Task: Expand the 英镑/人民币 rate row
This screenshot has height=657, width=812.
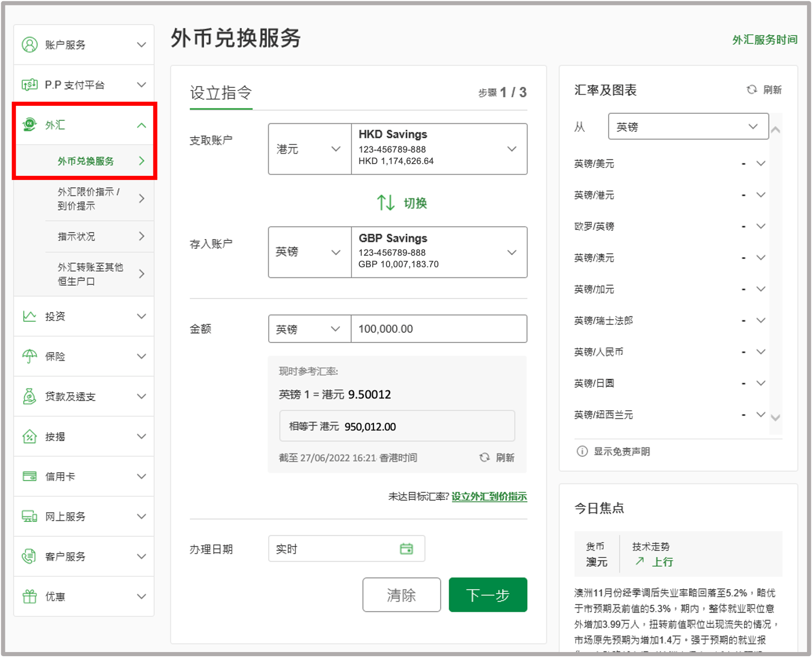Action: click(761, 352)
